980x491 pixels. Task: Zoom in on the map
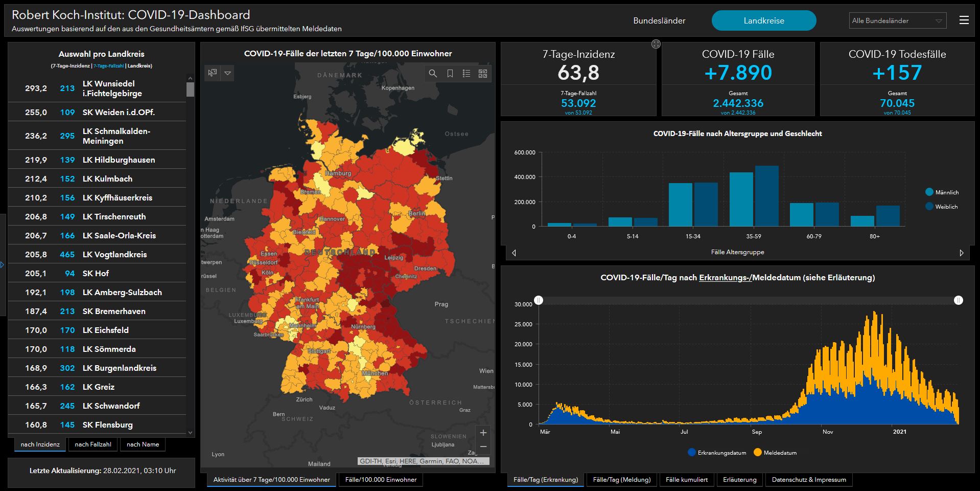(483, 433)
